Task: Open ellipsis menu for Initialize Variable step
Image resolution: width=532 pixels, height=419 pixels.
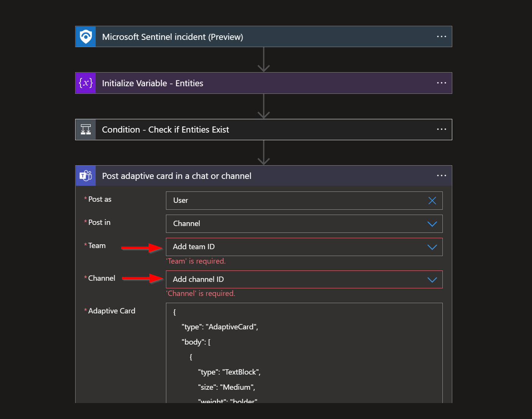Action: pos(441,83)
